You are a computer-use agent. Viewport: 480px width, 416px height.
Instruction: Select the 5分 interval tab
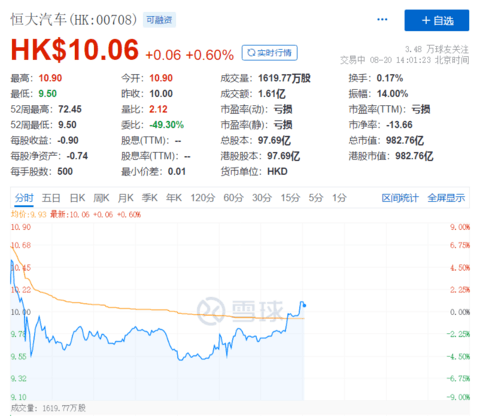tap(316, 198)
